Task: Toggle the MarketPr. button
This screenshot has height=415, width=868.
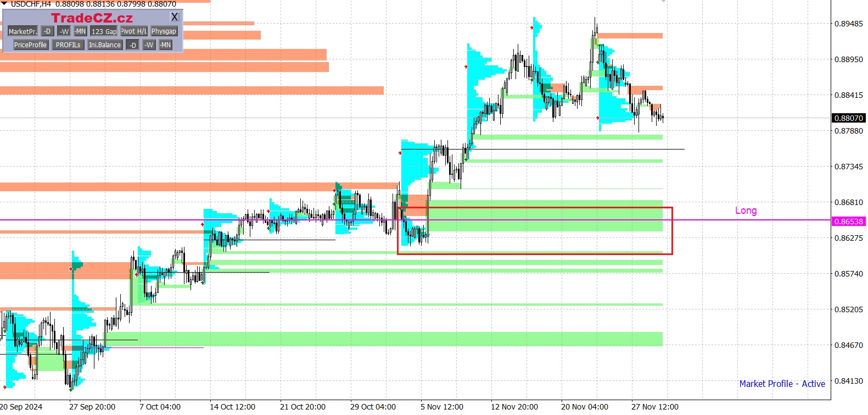Action: 23,31
